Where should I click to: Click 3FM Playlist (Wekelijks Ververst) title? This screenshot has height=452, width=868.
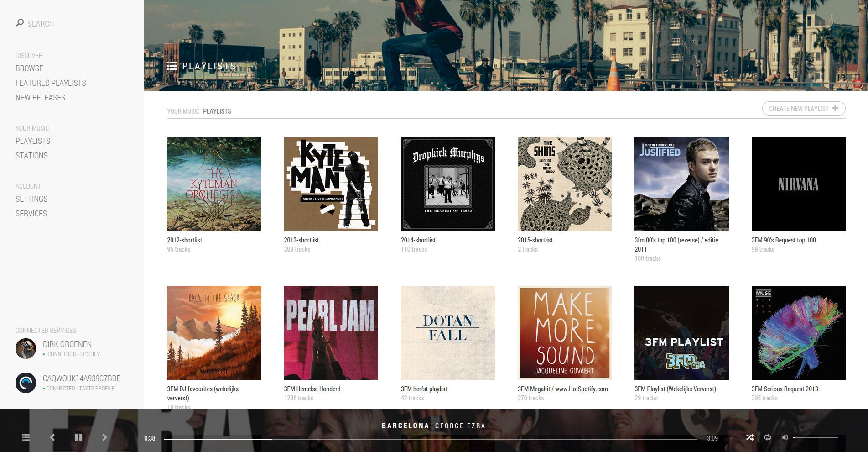[676, 389]
